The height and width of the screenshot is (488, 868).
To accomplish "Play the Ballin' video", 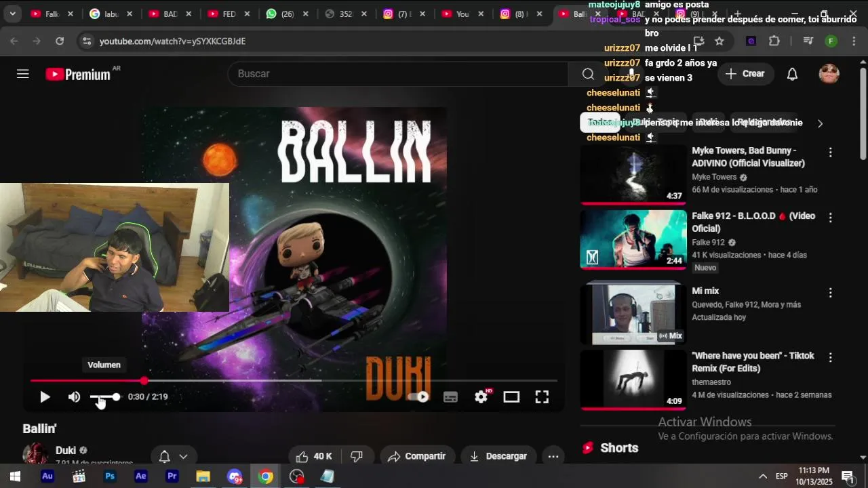I will tap(45, 397).
